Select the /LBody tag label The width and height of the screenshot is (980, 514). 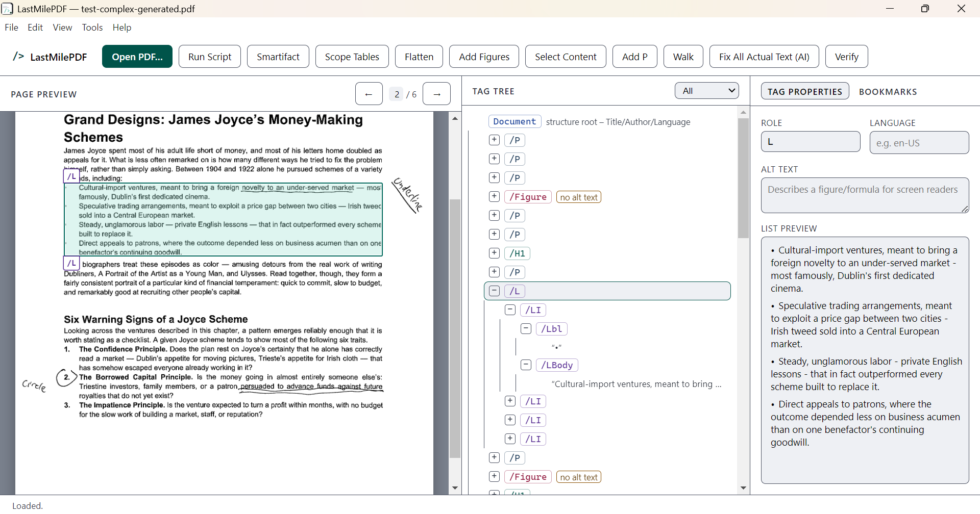pos(557,365)
